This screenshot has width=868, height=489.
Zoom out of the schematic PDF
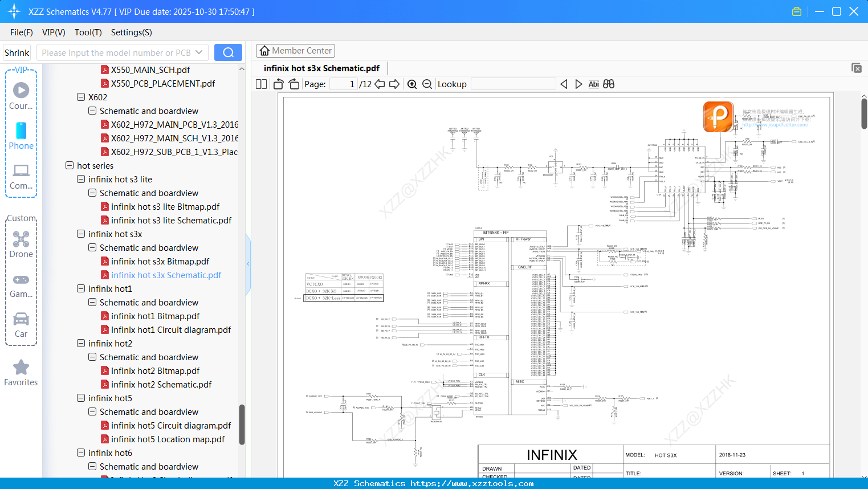pyautogui.click(x=426, y=84)
